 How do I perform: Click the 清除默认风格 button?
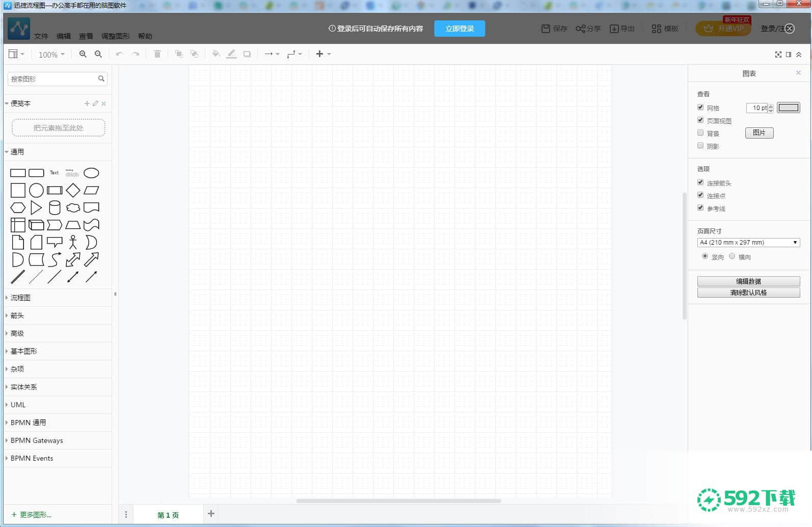click(x=748, y=293)
